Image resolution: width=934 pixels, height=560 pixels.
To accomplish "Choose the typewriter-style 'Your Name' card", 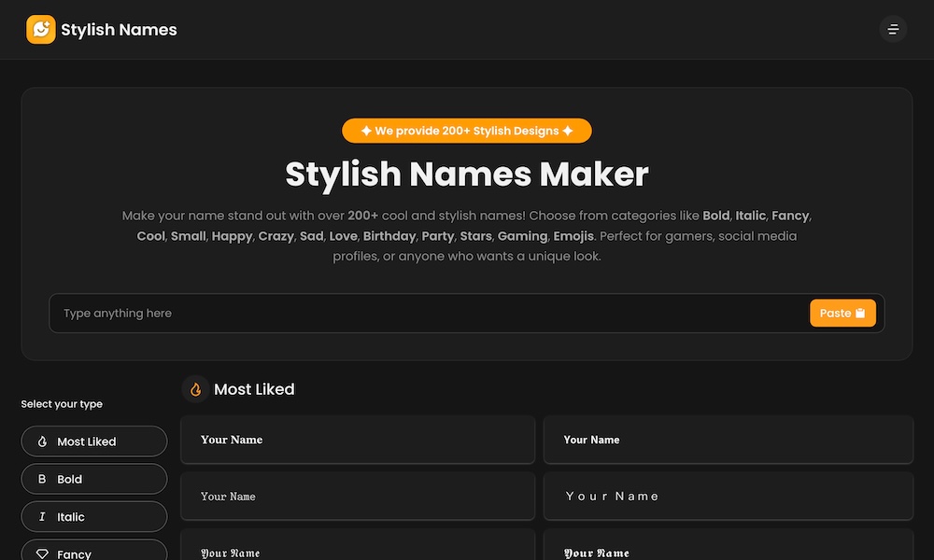I will tap(358, 497).
